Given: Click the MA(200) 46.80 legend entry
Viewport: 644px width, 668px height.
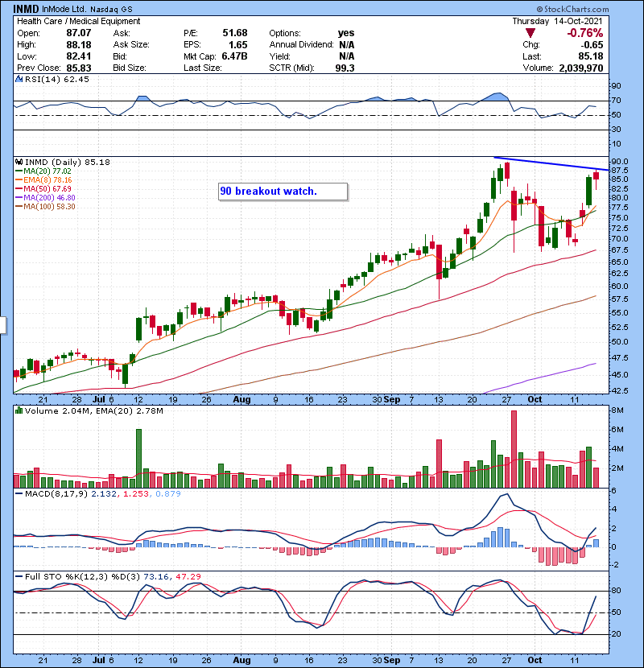Looking at the screenshot, I should coord(46,198).
